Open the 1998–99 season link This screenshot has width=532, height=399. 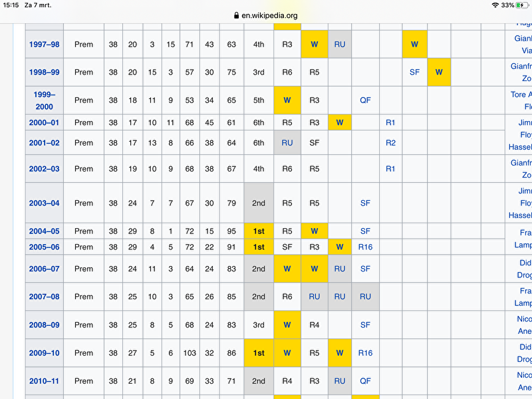pos(44,72)
